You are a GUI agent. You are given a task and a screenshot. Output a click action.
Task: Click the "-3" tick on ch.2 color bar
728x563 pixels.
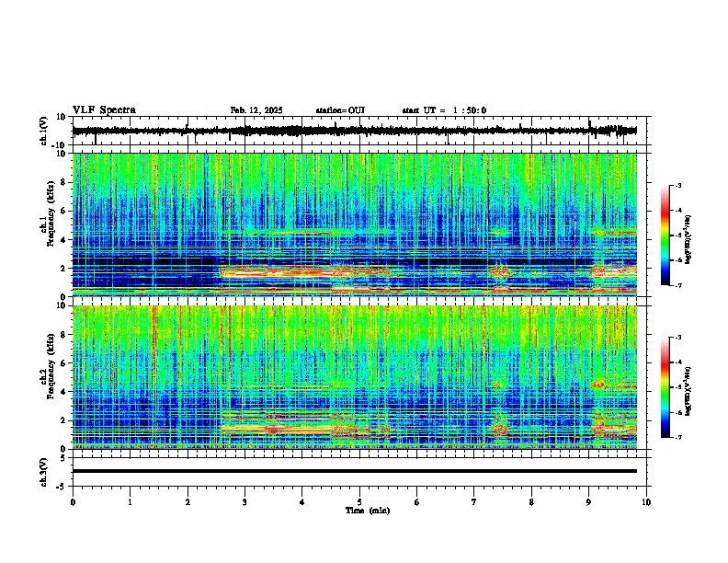coord(677,338)
